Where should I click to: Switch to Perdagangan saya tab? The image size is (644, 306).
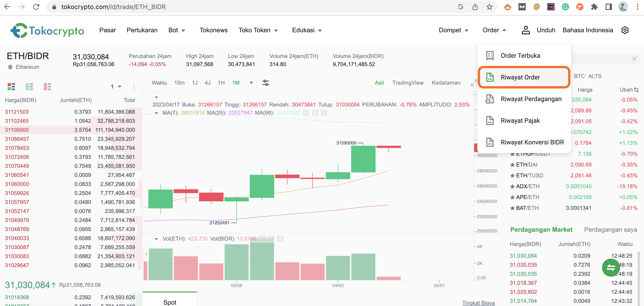610,229
